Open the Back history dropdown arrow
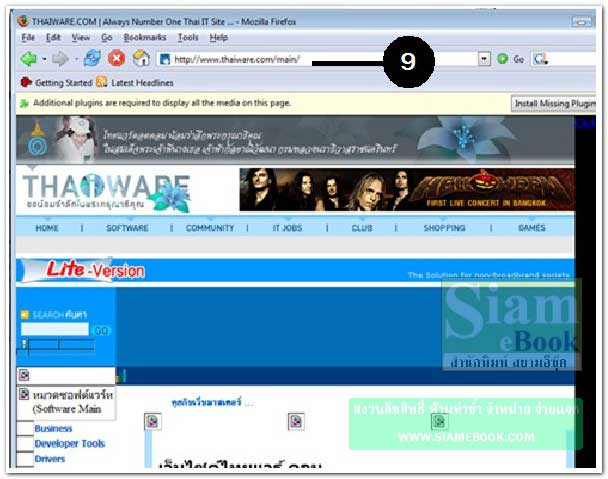Screen dimensions: 608x479 tap(44, 59)
